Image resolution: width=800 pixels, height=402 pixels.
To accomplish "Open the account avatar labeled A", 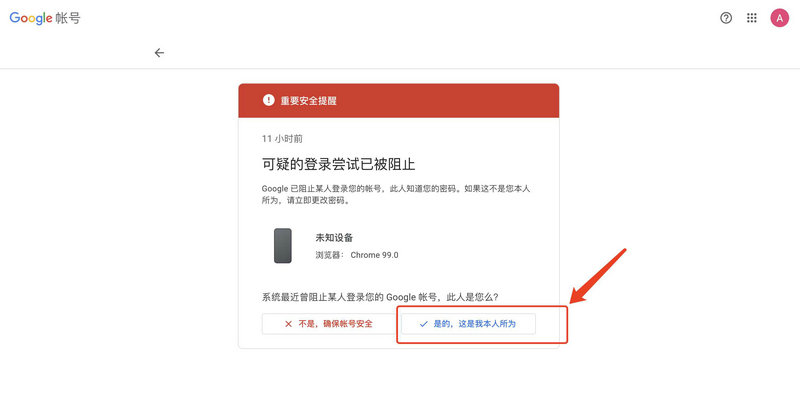I will pos(779,18).
